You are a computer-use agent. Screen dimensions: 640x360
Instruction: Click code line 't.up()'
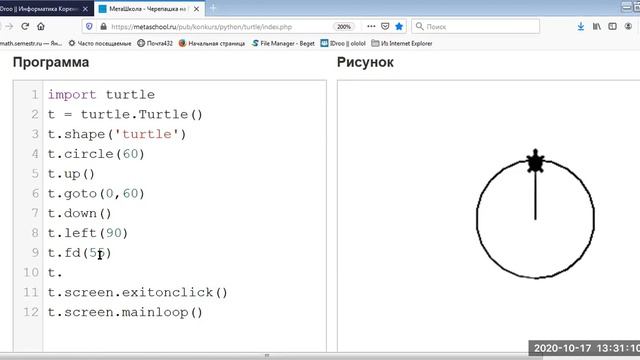point(71,174)
